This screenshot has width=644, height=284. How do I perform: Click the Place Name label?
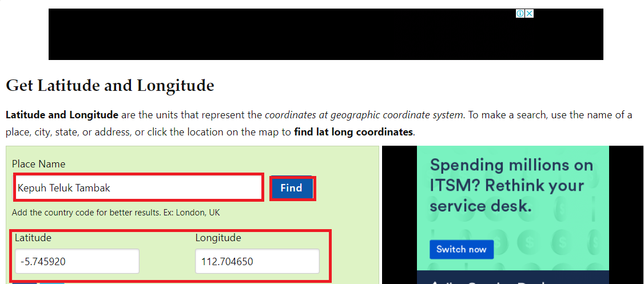(x=38, y=164)
